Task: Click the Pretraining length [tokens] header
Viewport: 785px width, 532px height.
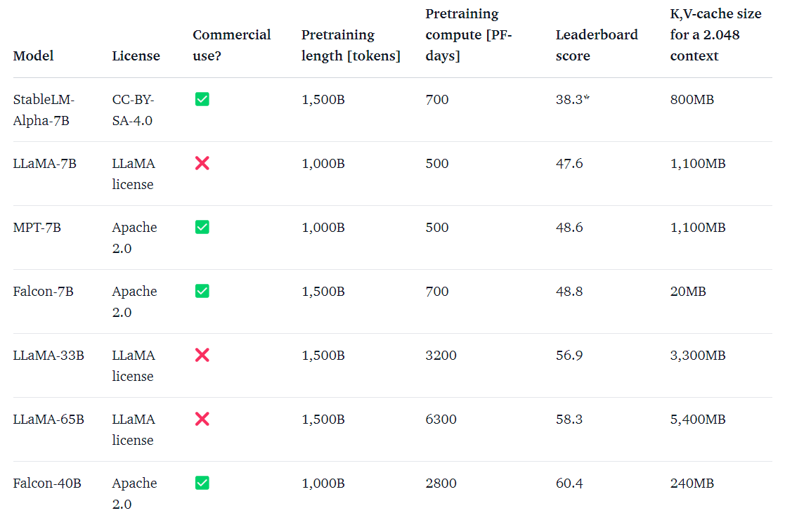Action: pos(351,45)
